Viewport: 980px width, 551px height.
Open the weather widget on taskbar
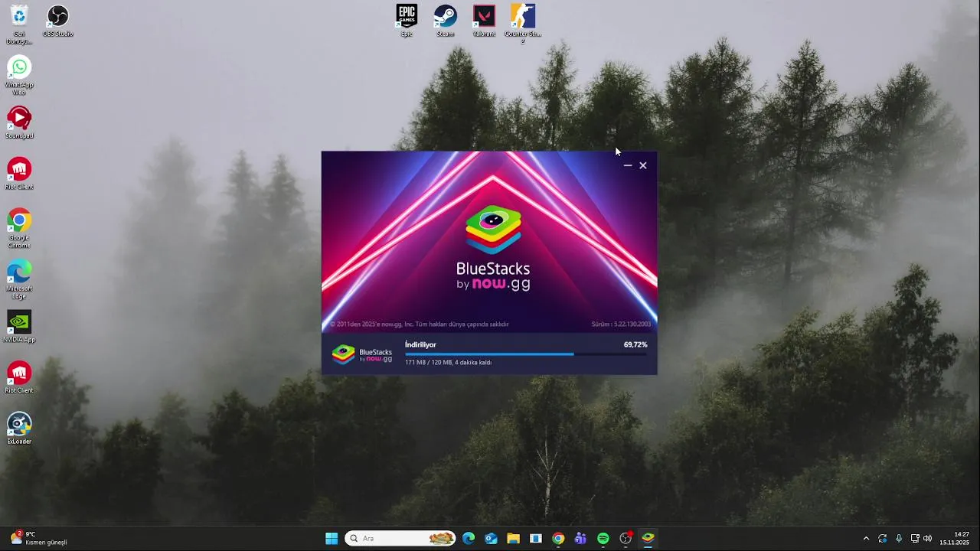38,539
